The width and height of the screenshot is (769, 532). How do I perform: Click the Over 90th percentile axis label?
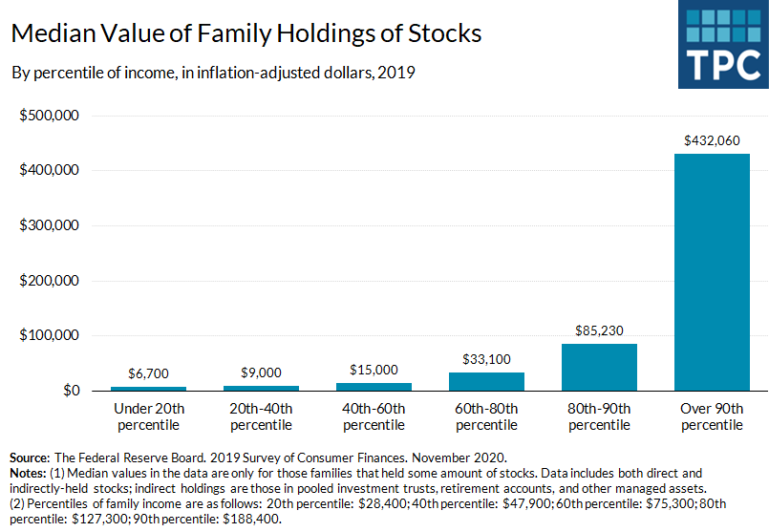[x=712, y=416]
